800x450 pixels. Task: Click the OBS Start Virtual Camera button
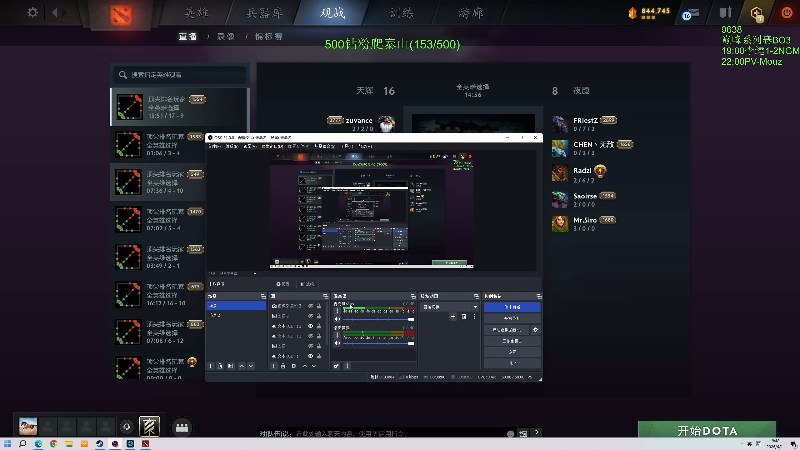coord(507,330)
